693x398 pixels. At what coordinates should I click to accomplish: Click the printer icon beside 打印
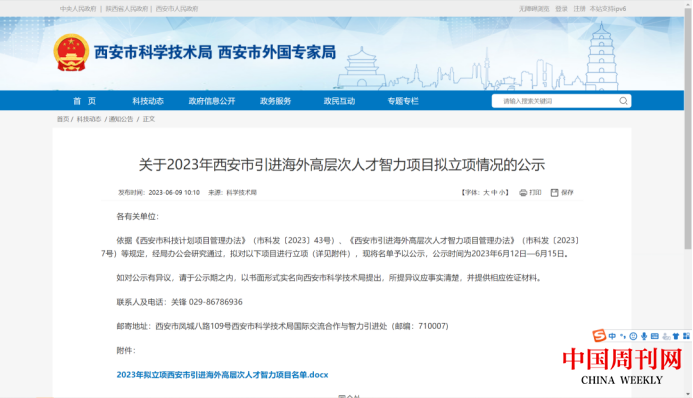click(523, 193)
